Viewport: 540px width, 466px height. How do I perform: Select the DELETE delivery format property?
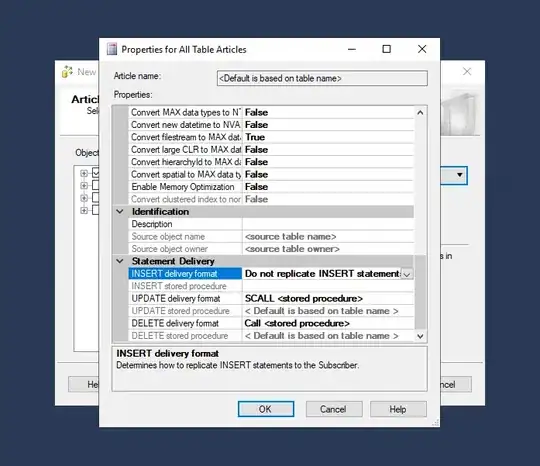point(185,323)
